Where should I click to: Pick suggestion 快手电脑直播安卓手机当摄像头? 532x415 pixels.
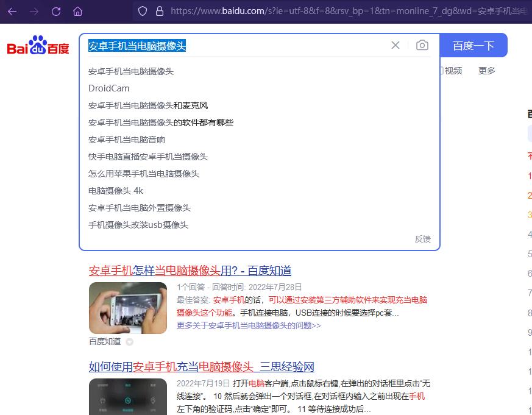coord(148,157)
